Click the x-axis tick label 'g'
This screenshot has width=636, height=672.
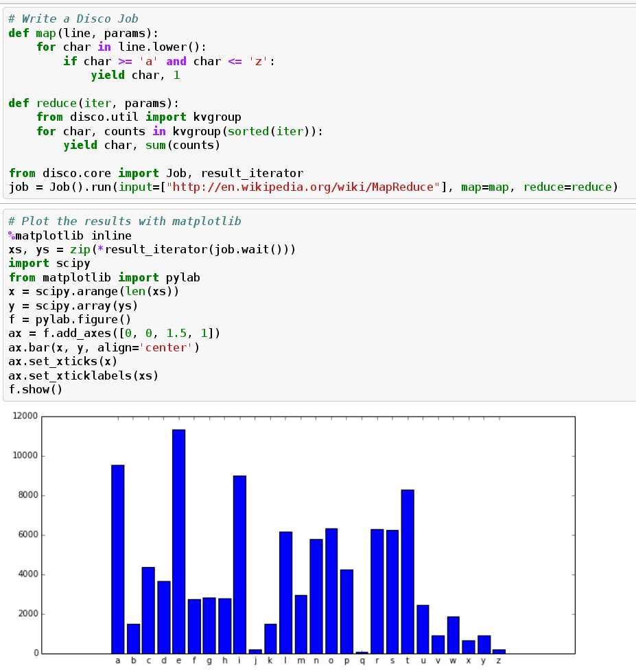(x=209, y=661)
